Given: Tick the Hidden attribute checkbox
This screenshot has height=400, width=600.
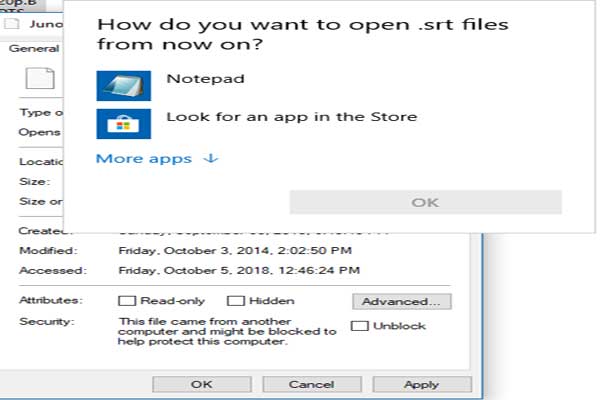Looking at the screenshot, I should coord(236,301).
